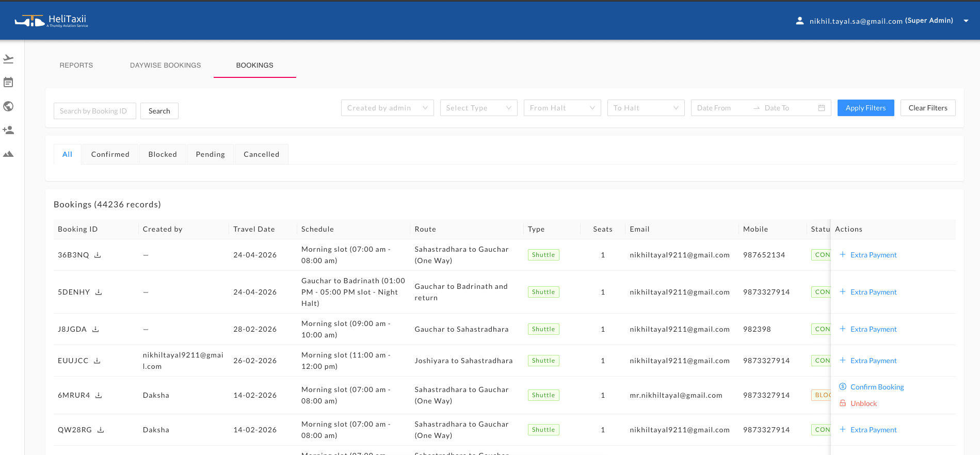Click travel date 28-02-2026
Viewport: 980px width, 455px height.
255,329
